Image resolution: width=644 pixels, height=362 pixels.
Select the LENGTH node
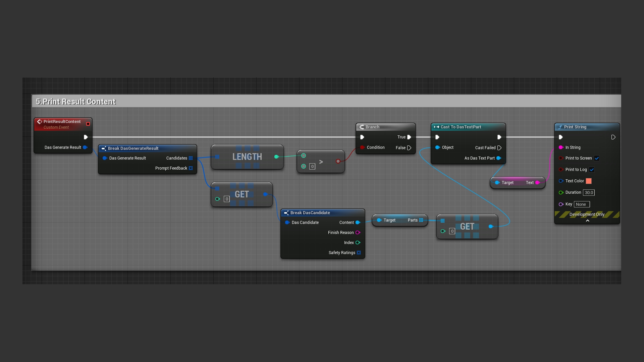(x=247, y=157)
